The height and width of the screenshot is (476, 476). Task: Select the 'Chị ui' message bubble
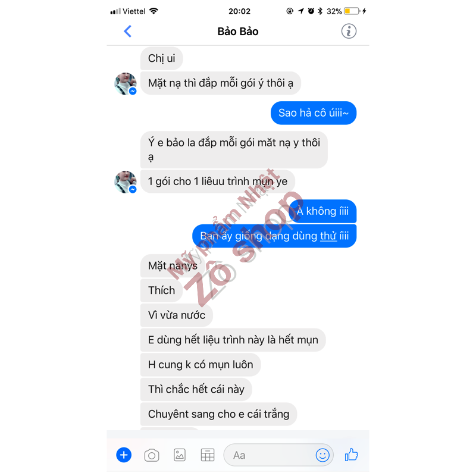[x=161, y=58]
